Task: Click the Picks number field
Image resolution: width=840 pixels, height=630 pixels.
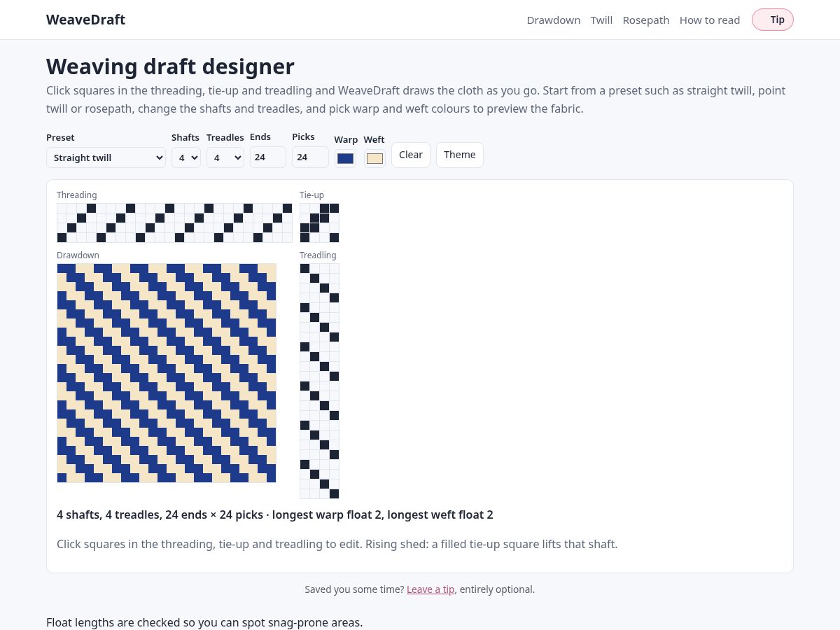Action: pos(310,157)
